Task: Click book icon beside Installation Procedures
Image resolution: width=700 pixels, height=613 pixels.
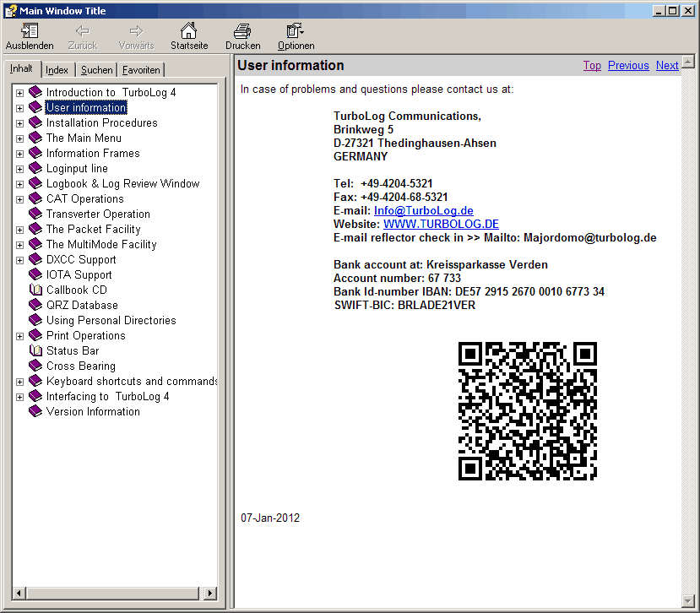Action: [x=35, y=122]
